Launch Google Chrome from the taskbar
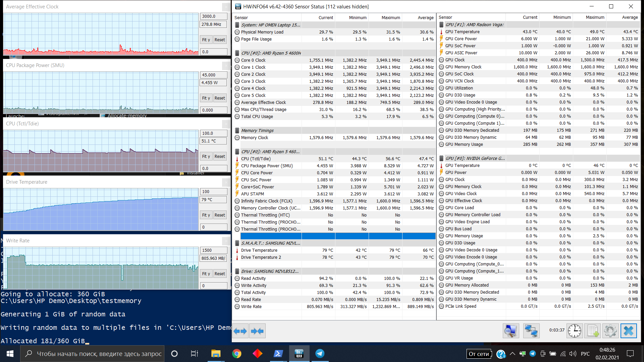 tap(237, 354)
